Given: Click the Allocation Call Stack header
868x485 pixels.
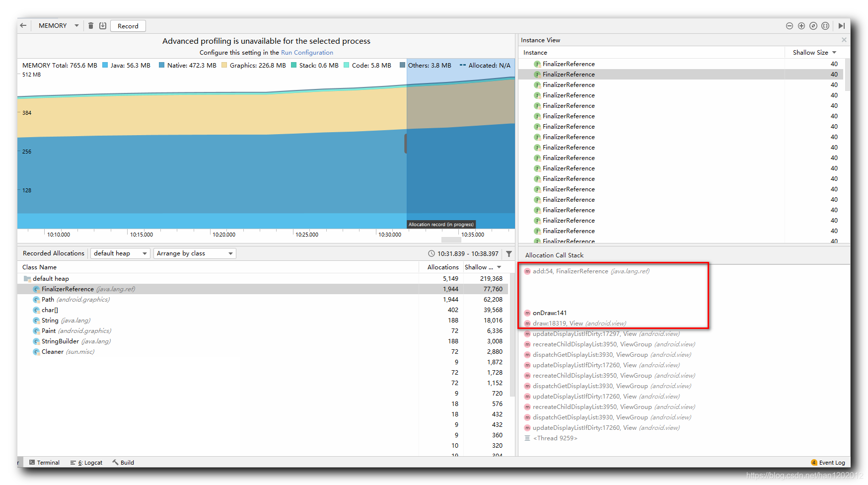Looking at the screenshot, I should 554,255.
